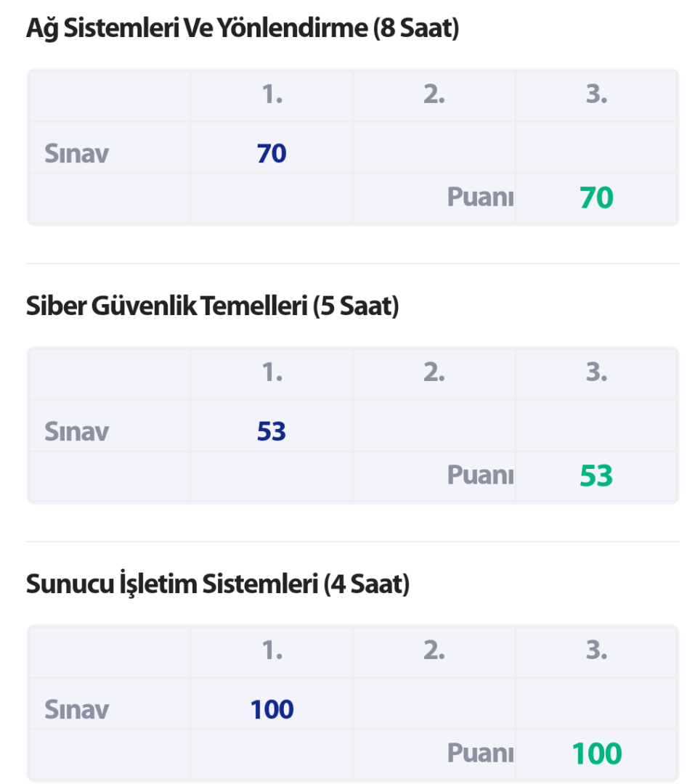
Task: Click column header 2. in Siber Güvenlik table
Action: [434, 373]
